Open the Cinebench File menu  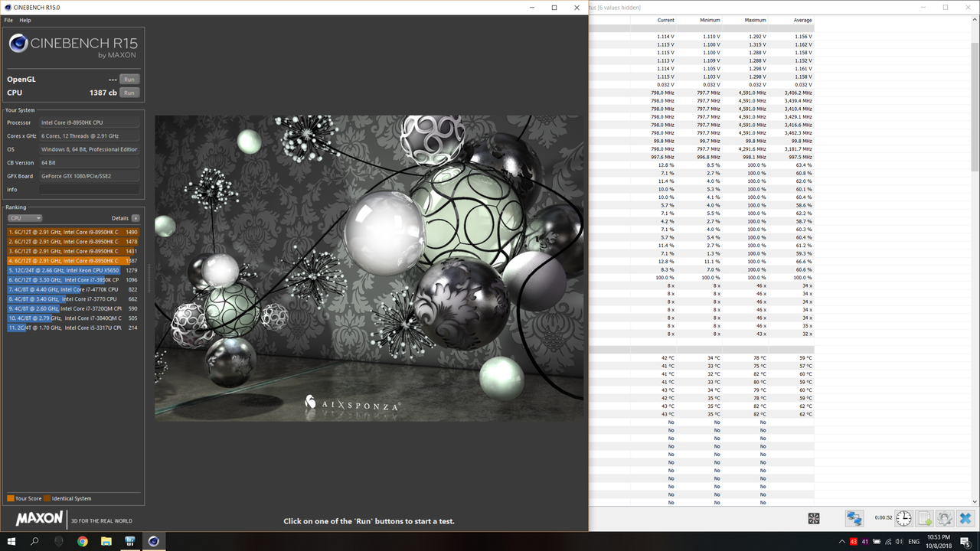coord(8,20)
